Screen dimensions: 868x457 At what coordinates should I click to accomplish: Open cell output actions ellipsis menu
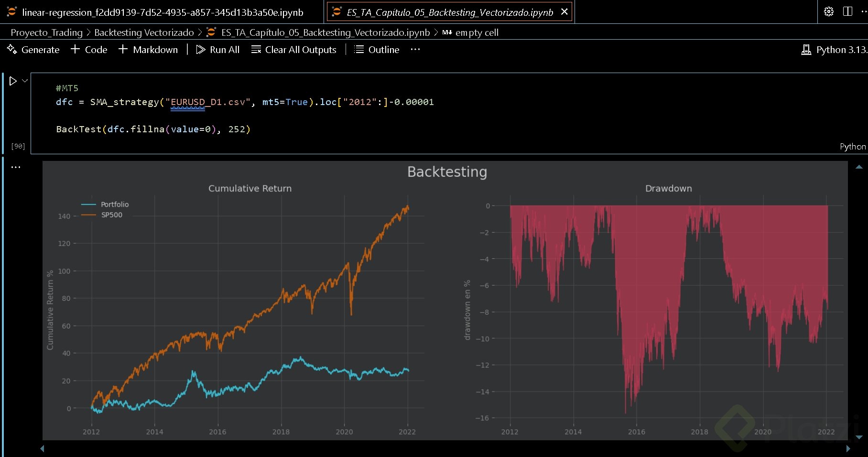(x=16, y=167)
